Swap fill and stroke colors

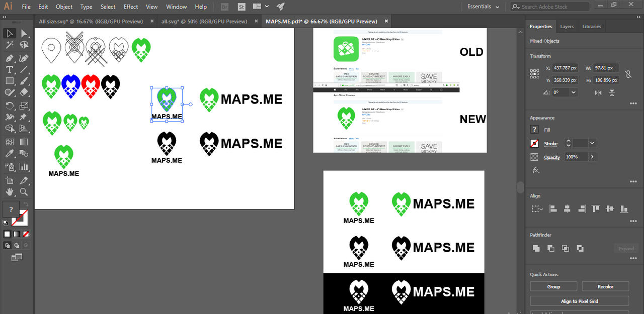(26, 203)
